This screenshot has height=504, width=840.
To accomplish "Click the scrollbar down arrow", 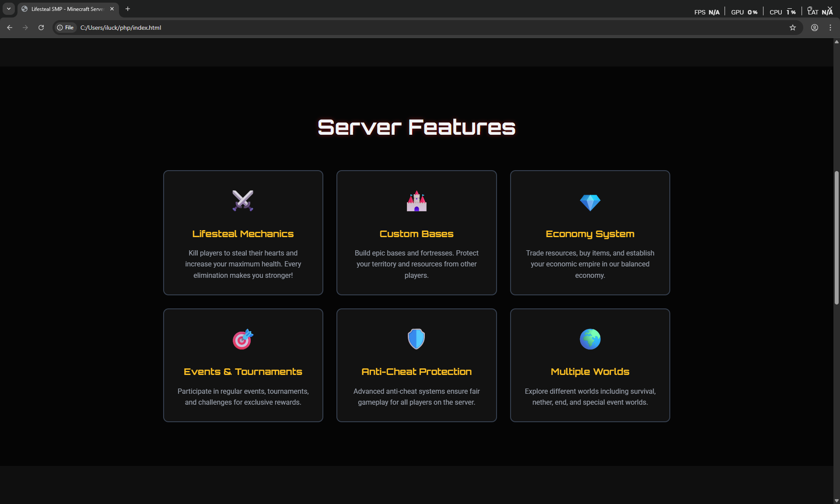I will [x=836, y=500].
